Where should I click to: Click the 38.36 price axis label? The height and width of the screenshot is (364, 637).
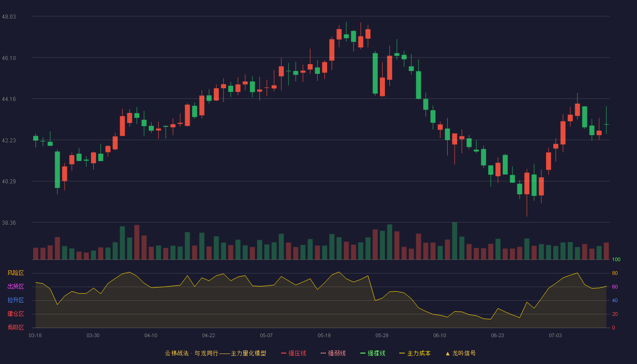coord(9,222)
